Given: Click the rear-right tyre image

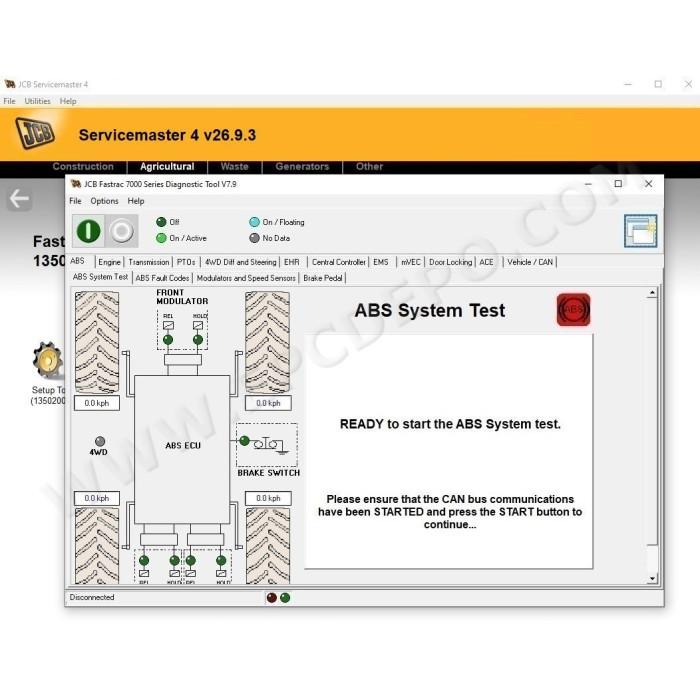Looking at the screenshot, I should [x=268, y=546].
